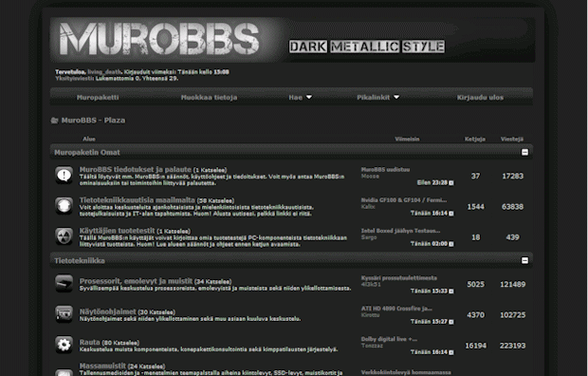588x376 pixels.
Task: Click the Näytönohjaimet graphics card icon
Action: 64,314
